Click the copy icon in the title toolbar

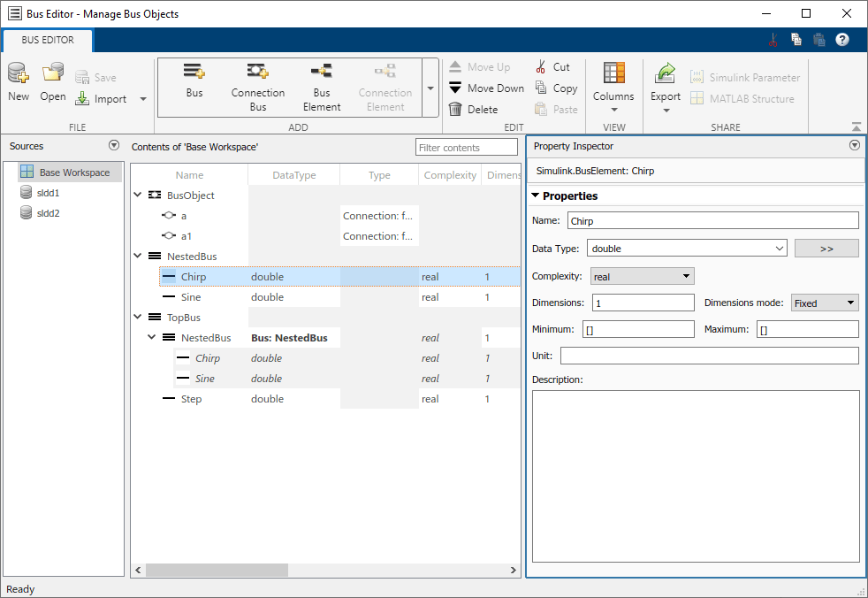pyautogui.click(x=796, y=39)
